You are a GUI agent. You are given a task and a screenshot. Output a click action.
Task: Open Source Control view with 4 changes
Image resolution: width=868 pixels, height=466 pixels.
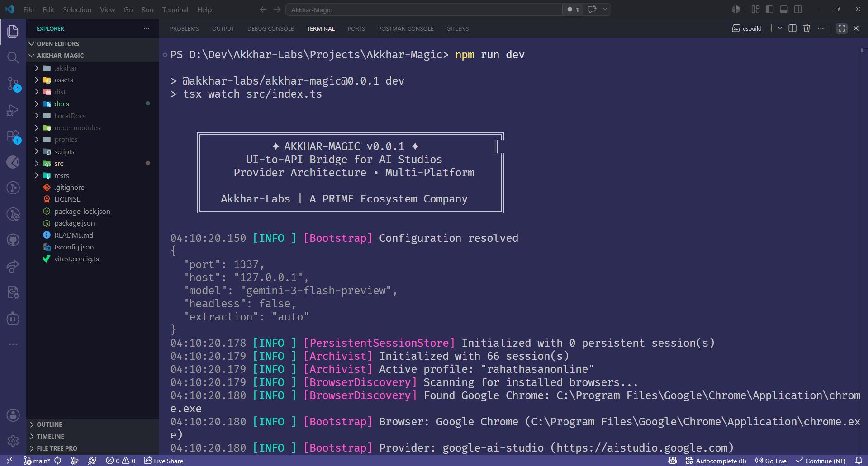13,84
